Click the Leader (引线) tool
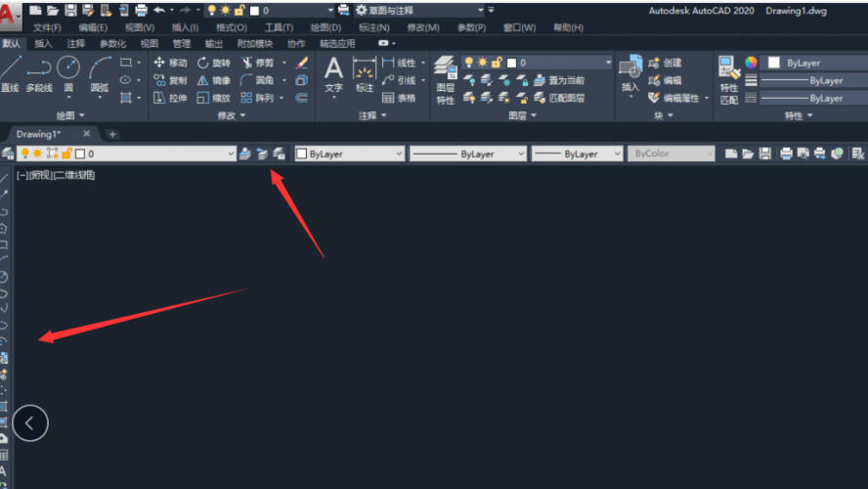 [399, 80]
